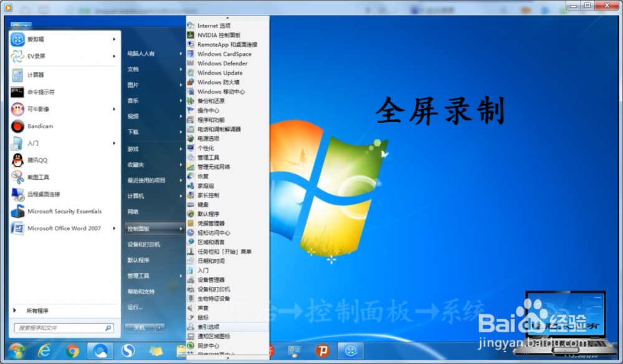Start Bandicam from the Start menu
The height and width of the screenshot is (364, 623).
64,126
